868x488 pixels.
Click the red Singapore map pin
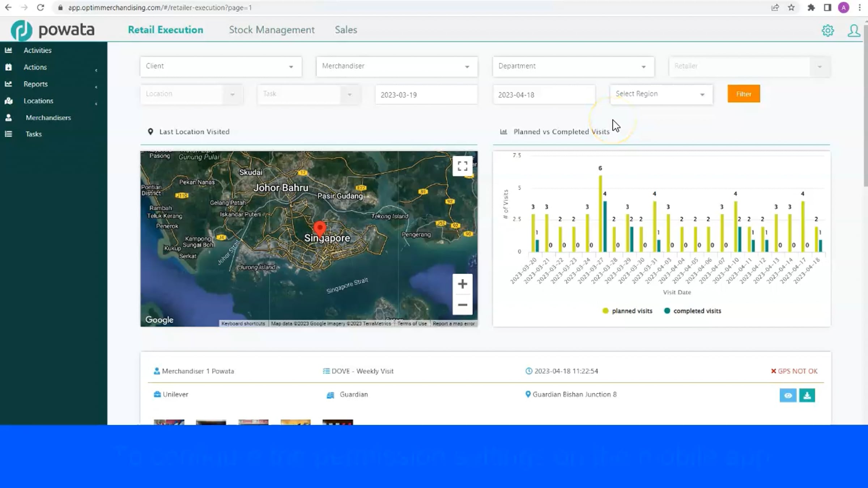[x=320, y=228]
